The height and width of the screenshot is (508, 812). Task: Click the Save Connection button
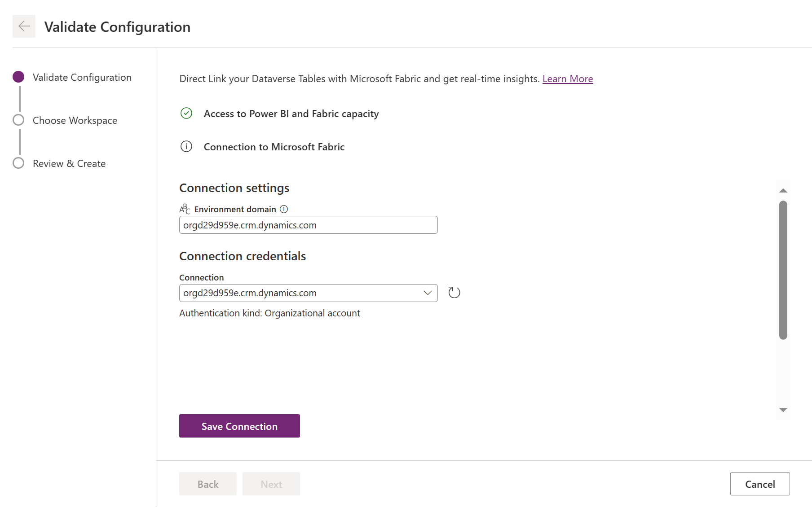pos(239,426)
